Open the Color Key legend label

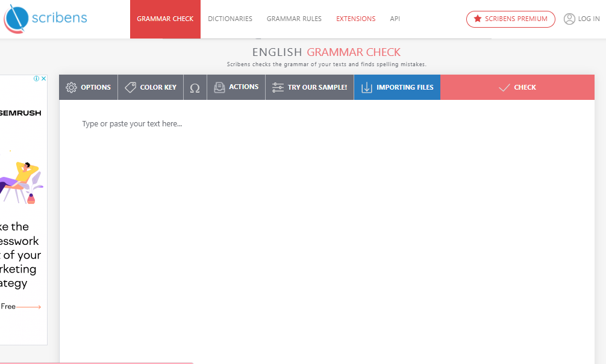[x=158, y=87]
